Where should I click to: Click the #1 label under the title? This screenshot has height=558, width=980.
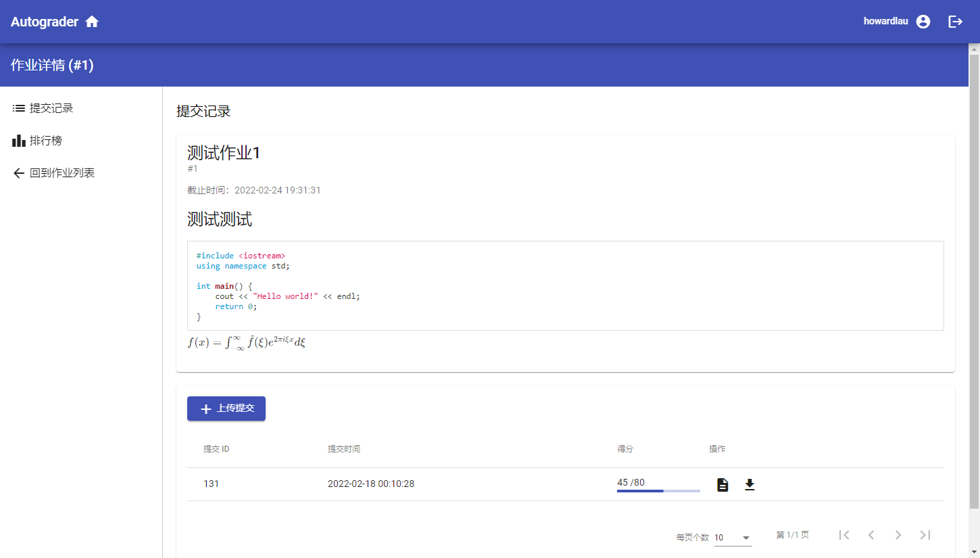pos(193,168)
